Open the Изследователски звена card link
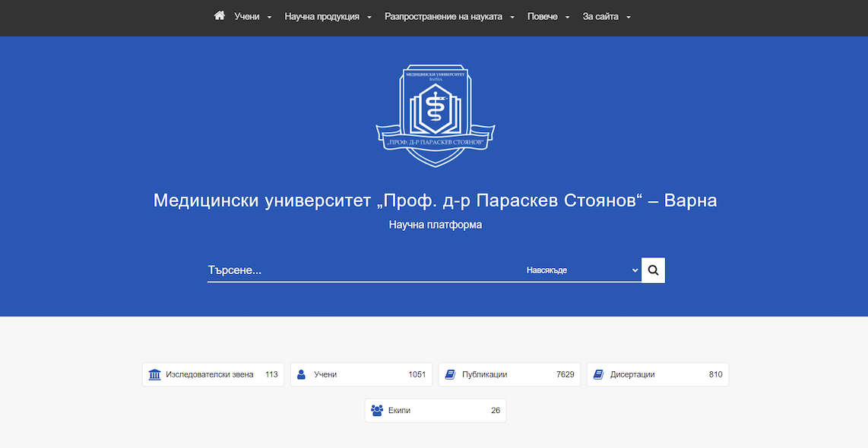Screen dimensions: 868x448 213,374
